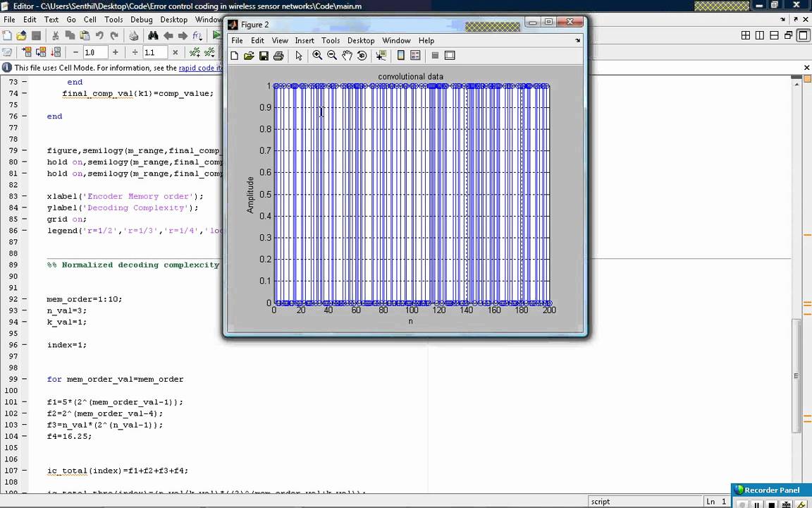812x508 pixels.
Task: Undo last edit in the Editor
Action: (x=99, y=35)
